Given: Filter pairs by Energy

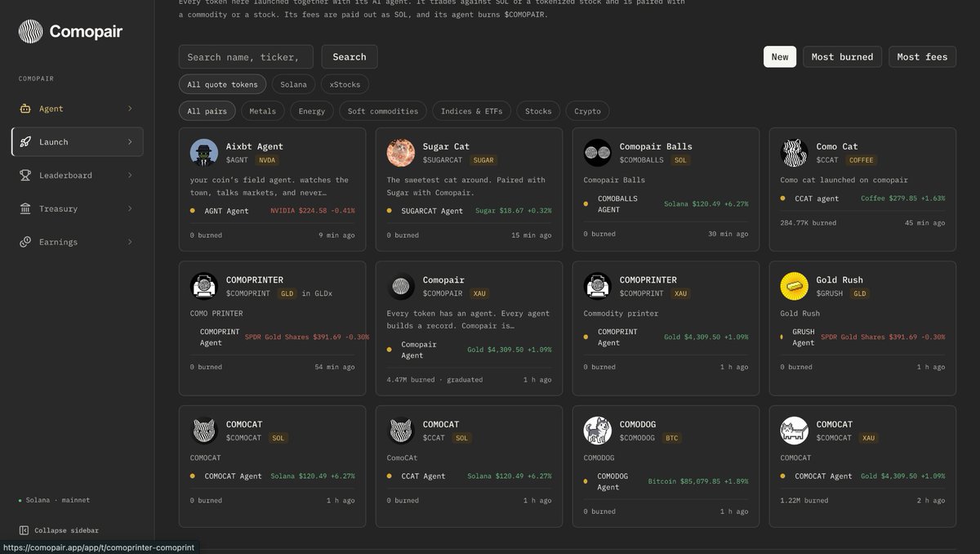Looking at the screenshot, I should [312, 111].
